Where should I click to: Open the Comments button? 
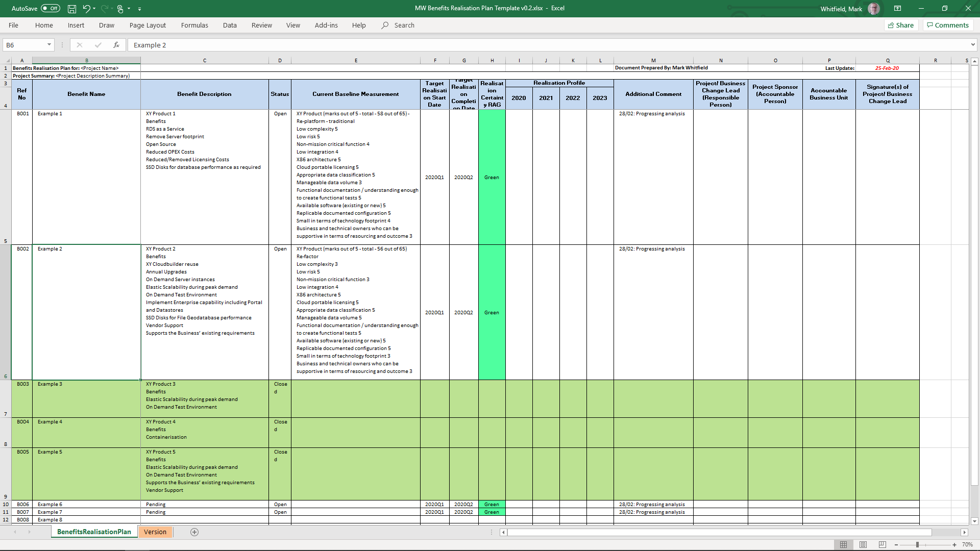(948, 25)
